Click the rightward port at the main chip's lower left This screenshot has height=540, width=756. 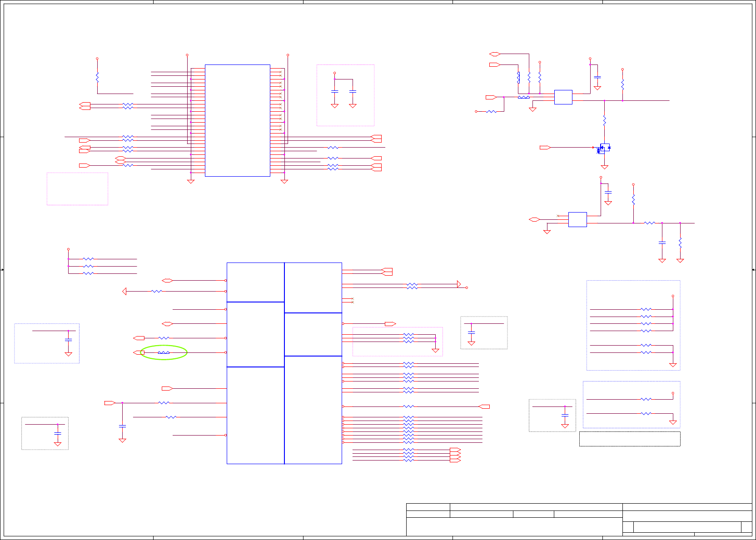(x=167, y=388)
